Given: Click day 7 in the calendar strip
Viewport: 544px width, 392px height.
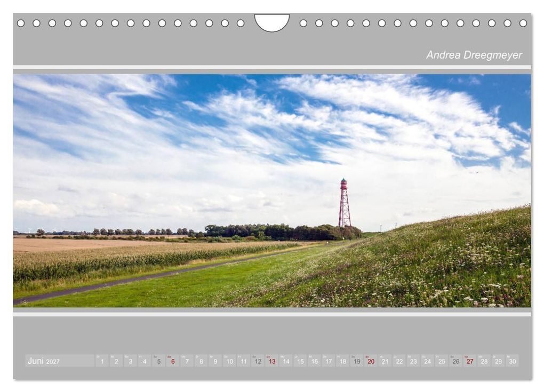Looking at the screenshot, I should click(187, 361).
